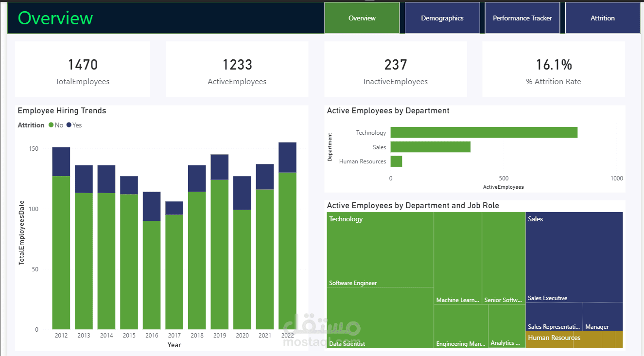Select the InactiveEmployees 237 card
This screenshot has width=644, height=356.
tap(396, 69)
